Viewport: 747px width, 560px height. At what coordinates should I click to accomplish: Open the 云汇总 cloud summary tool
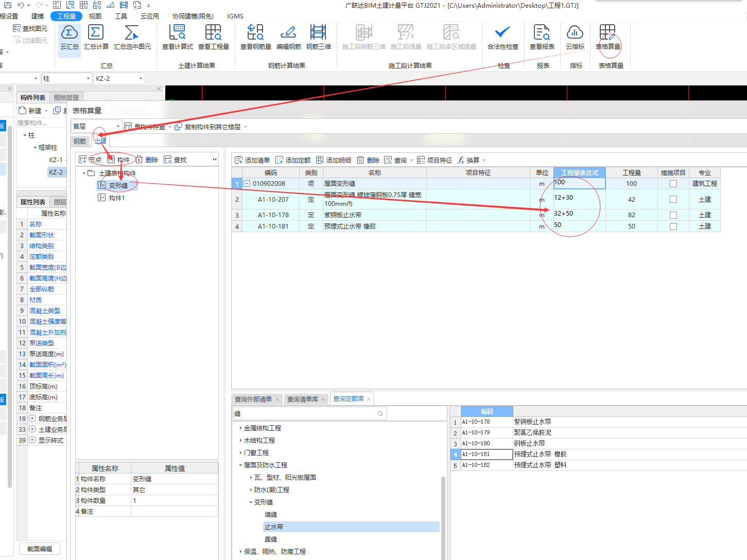pos(69,38)
